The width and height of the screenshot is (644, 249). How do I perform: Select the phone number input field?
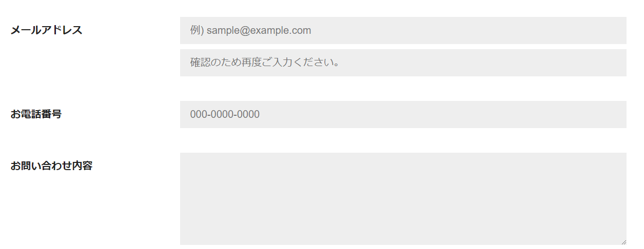(403, 114)
